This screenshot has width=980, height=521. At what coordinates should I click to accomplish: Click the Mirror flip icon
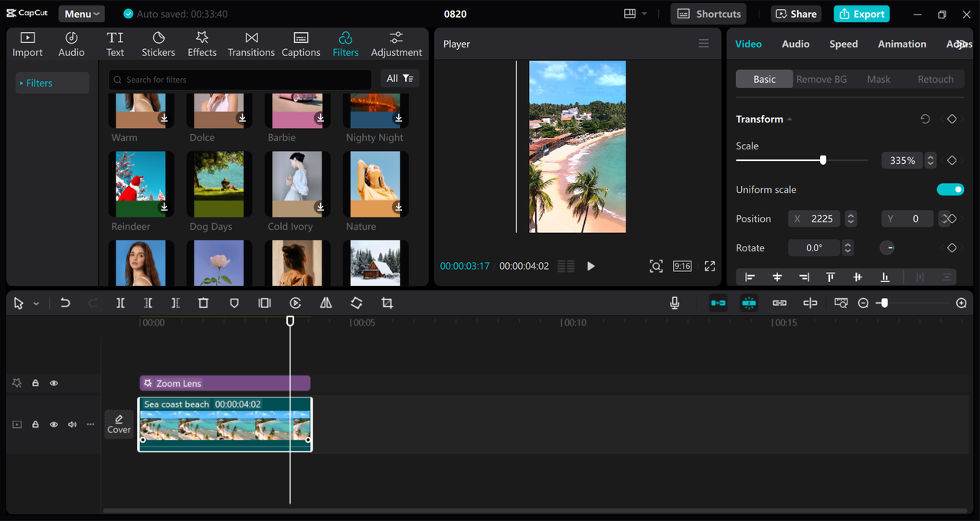point(326,303)
